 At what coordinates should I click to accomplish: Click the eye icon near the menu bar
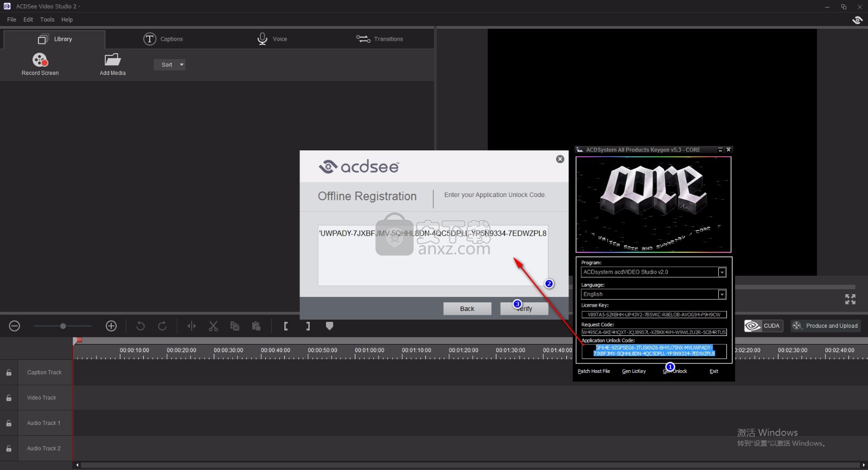pos(857,20)
